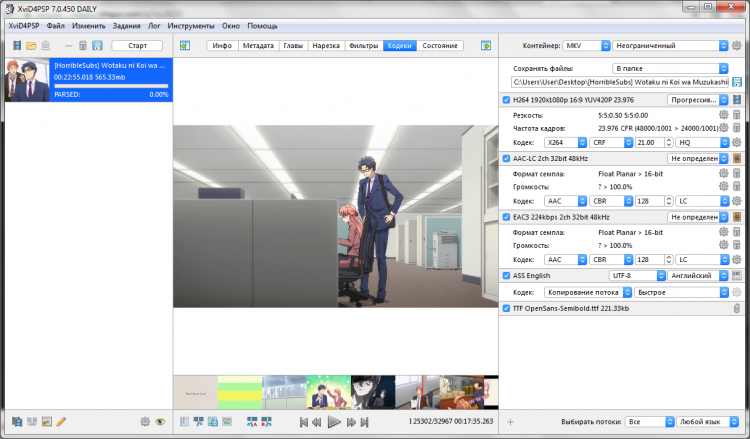Image resolution: width=750 pixels, height=439 pixels.
Task: Click the speaker icon of AAC-LC audio stream
Action: point(737,158)
